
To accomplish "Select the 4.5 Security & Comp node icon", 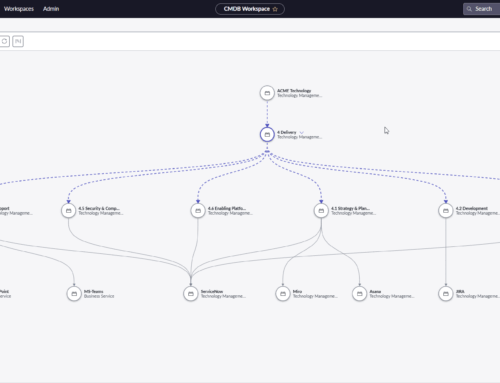I will [x=69, y=211].
